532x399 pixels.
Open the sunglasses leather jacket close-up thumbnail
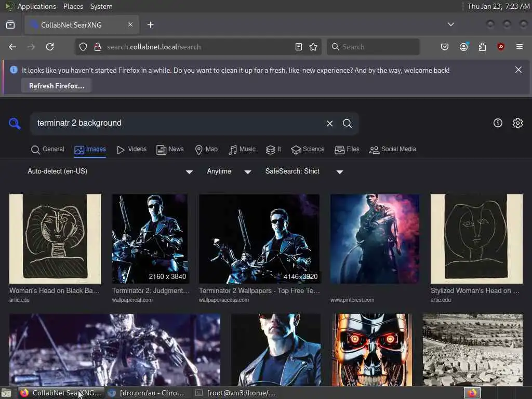tap(276, 350)
